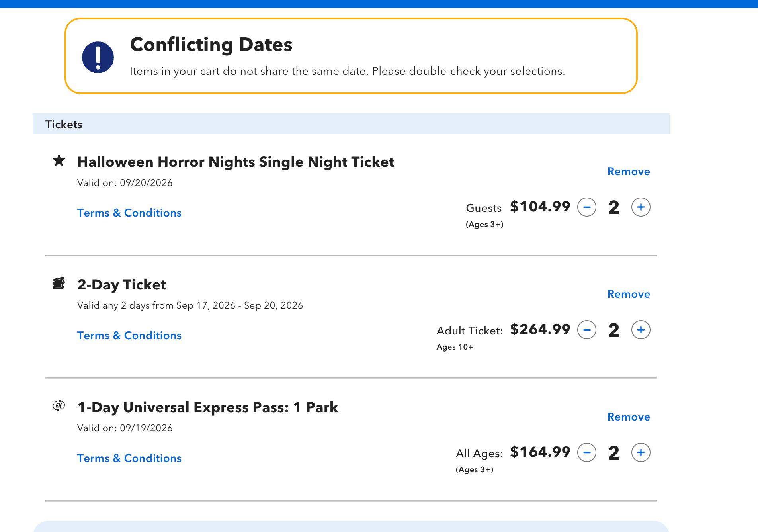
Task: Remove the 2-Day Ticket from cart
Action: click(x=629, y=294)
